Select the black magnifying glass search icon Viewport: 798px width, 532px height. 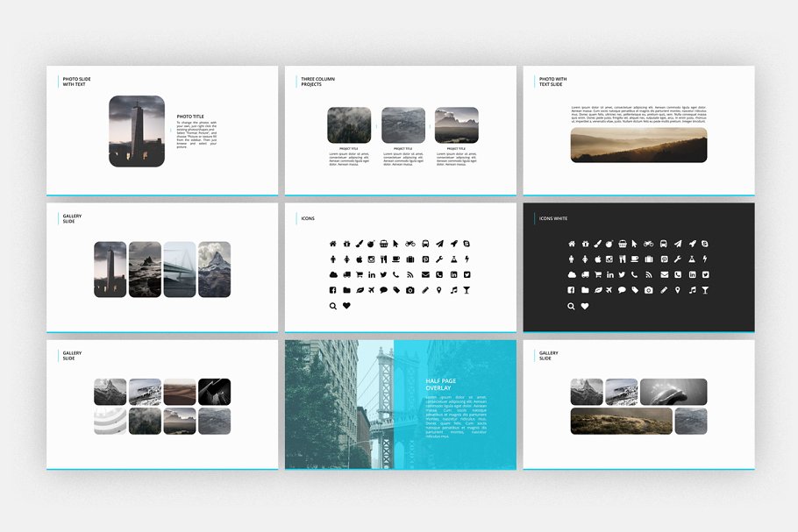pyautogui.click(x=333, y=306)
